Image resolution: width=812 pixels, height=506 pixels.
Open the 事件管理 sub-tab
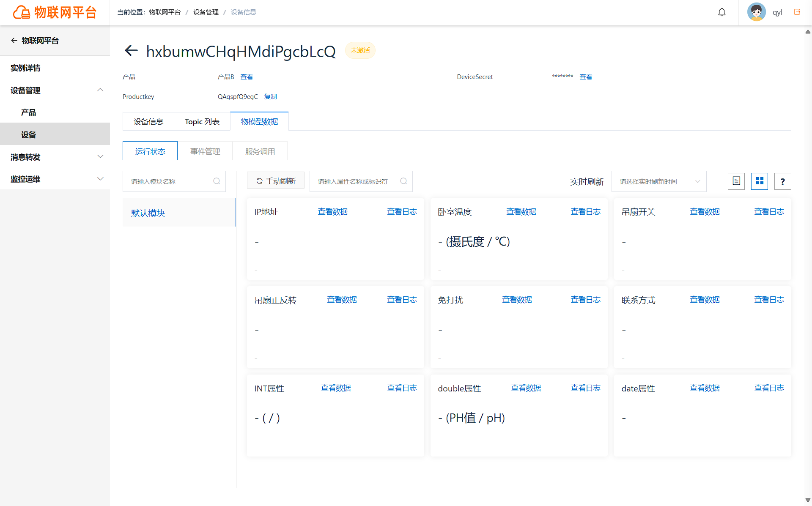tap(205, 151)
